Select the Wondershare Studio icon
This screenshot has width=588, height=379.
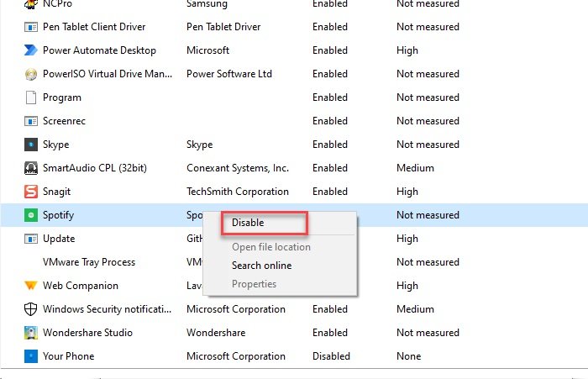tap(31, 333)
